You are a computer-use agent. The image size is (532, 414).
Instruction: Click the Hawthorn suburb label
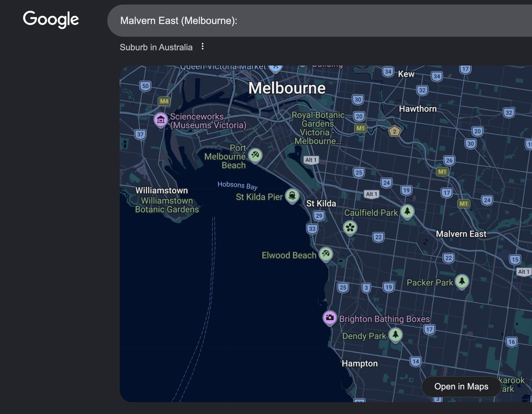[418, 109]
